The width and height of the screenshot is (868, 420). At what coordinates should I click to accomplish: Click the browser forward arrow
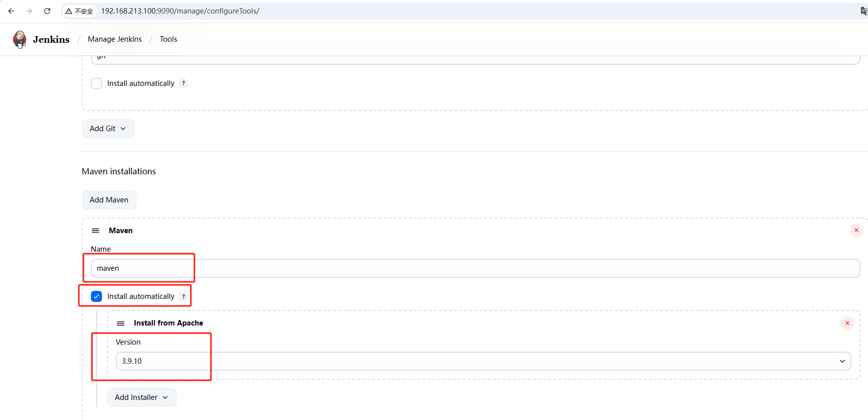(29, 11)
